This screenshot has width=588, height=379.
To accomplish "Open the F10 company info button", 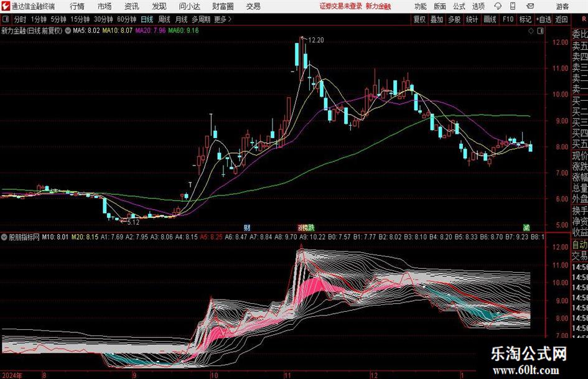I will click(508, 19).
